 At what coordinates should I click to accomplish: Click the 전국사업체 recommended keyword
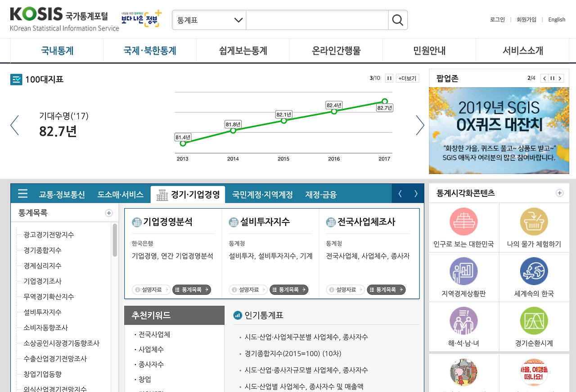pos(154,334)
